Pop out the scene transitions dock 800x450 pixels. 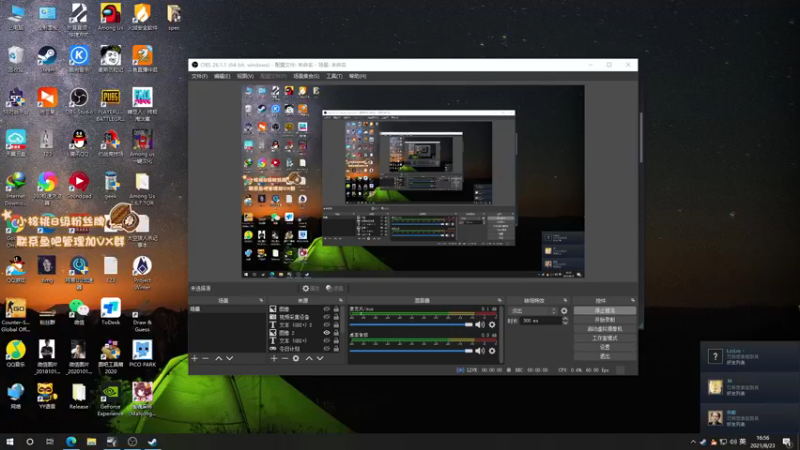point(565,301)
